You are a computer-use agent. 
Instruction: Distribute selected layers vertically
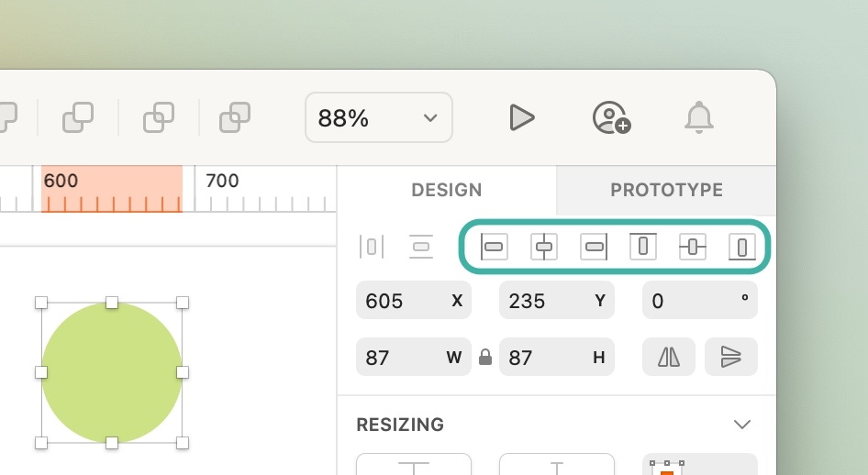421,247
